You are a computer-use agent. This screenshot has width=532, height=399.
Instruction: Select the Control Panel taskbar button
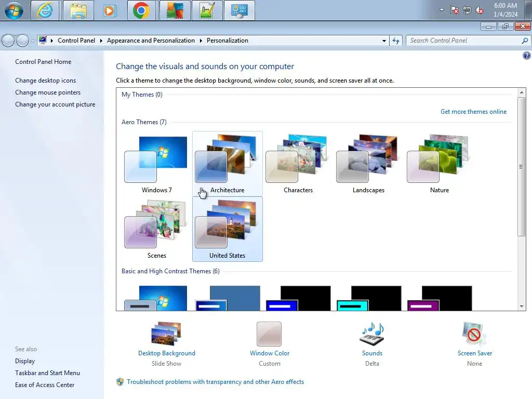point(239,10)
